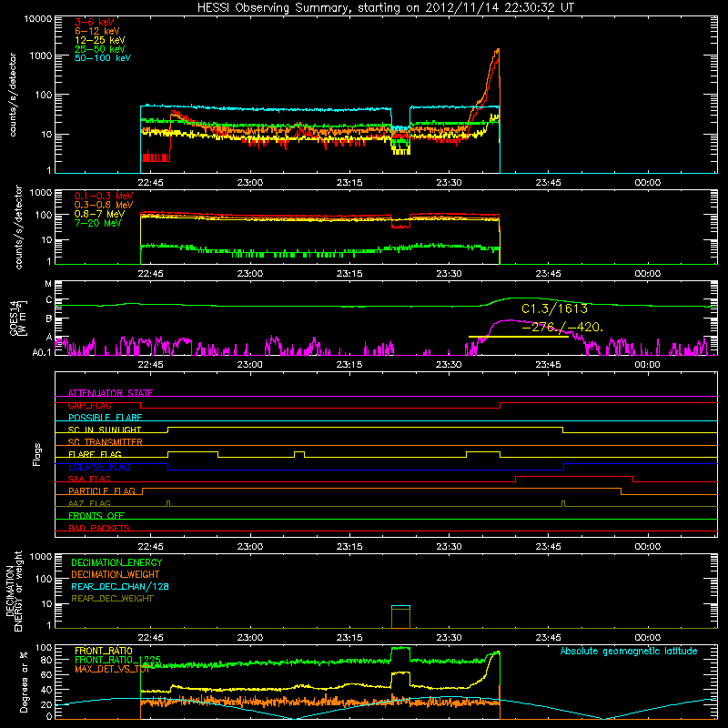The height and width of the screenshot is (728, 728).
Task: Click the rear decimation box near 23:22
Action: [400, 617]
